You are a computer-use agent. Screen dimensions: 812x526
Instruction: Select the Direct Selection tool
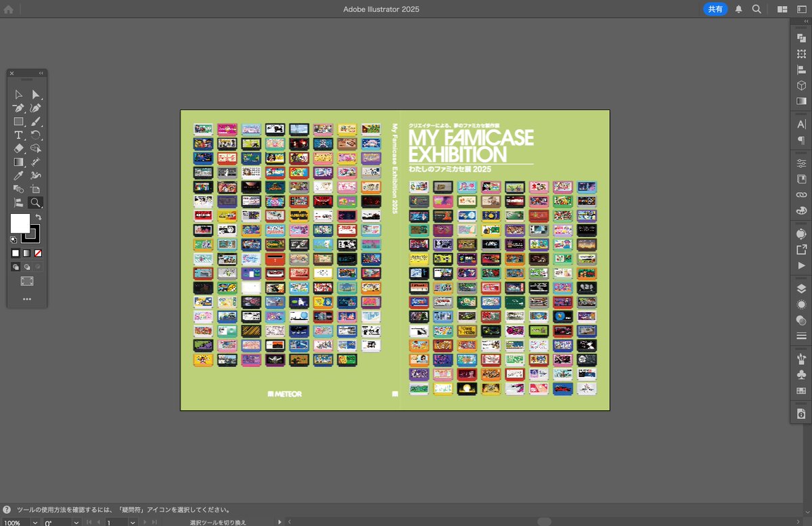[35, 95]
